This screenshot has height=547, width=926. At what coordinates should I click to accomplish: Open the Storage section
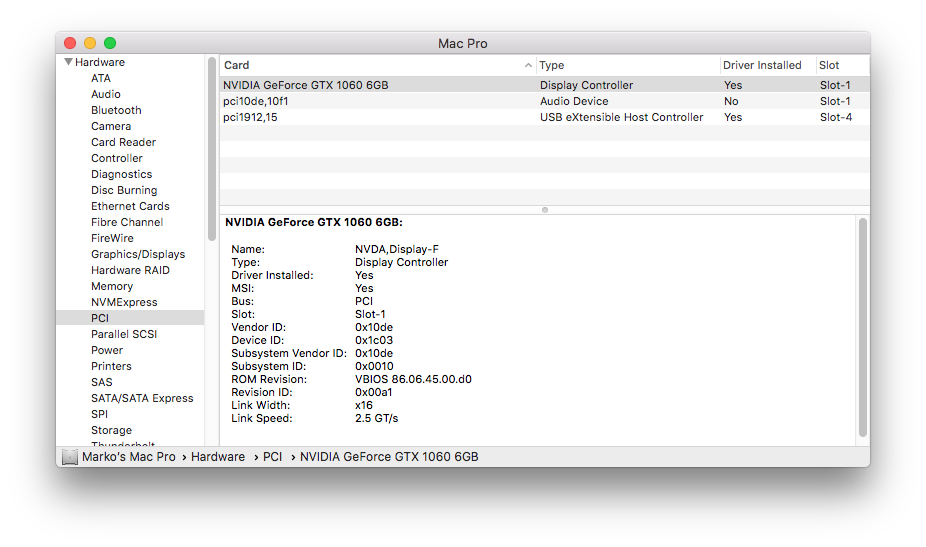pos(111,430)
